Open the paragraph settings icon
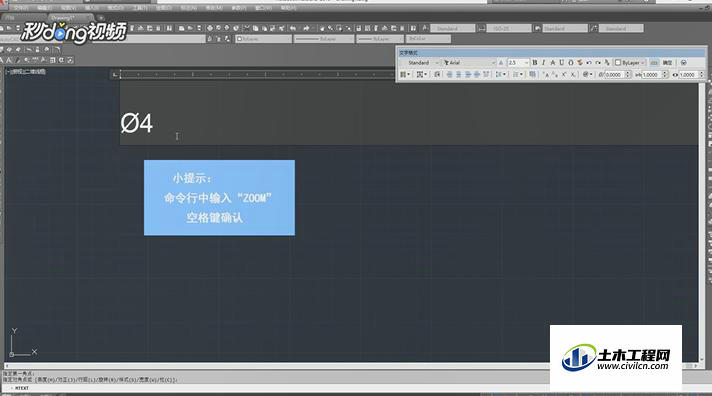 click(437, 74)
